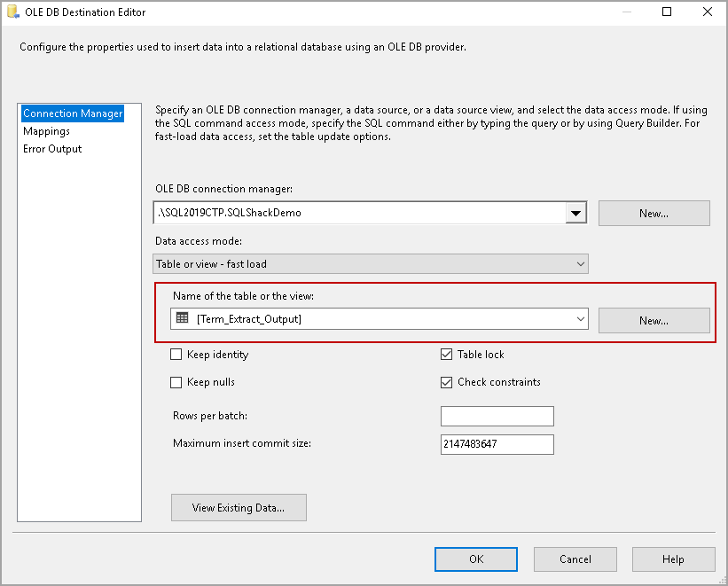This screenshot has height=586, width=728.
Task: Close the editor with the X button
Action: point(708,12)
